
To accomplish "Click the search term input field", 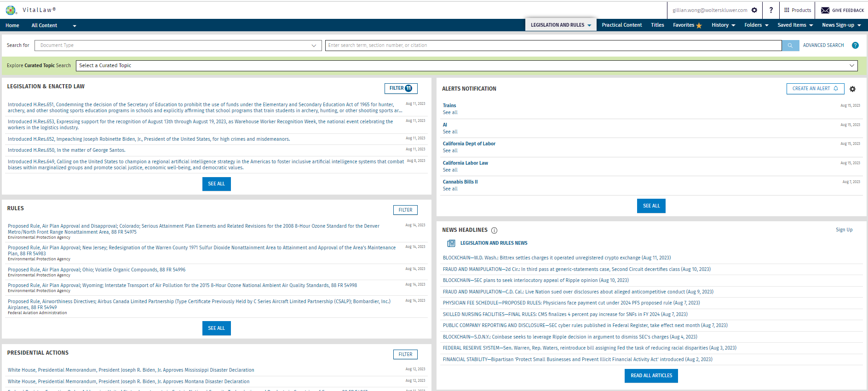I will coord(553,46).
